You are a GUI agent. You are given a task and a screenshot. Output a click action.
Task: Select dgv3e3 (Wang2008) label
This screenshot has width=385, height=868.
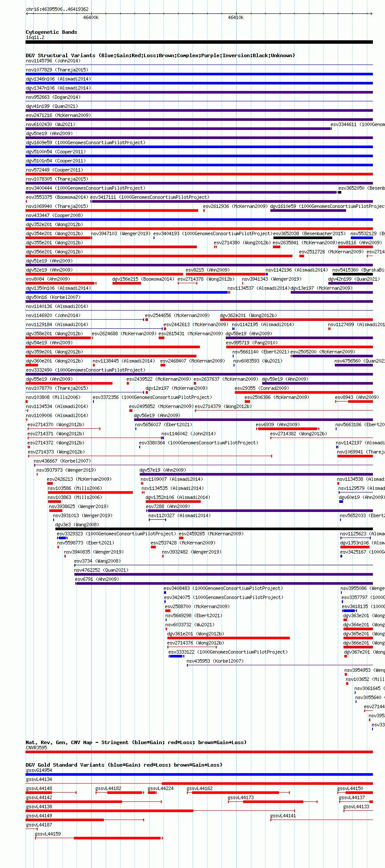77,525
